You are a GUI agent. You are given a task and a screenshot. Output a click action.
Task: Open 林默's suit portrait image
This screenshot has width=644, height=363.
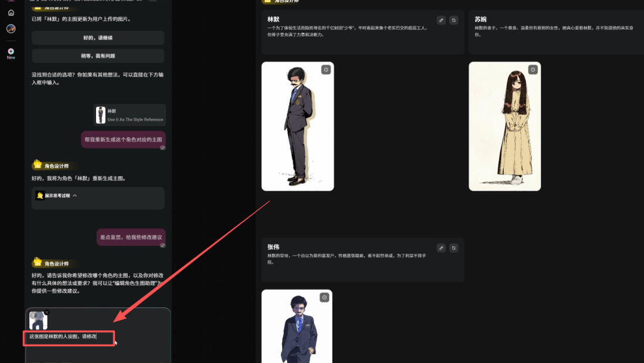coord(298,126)
